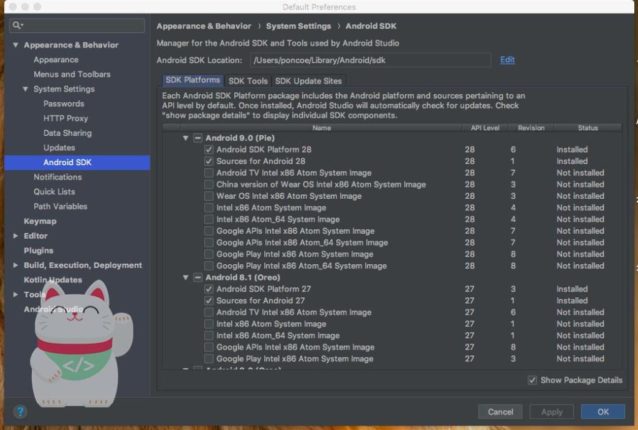Expand the Editor settings category

coord(15,235)
